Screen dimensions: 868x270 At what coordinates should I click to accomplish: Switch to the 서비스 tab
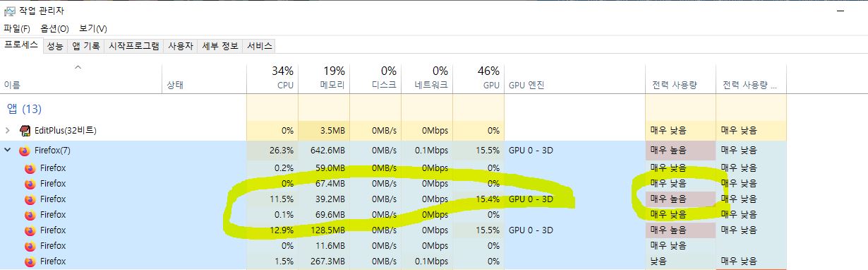259,46
